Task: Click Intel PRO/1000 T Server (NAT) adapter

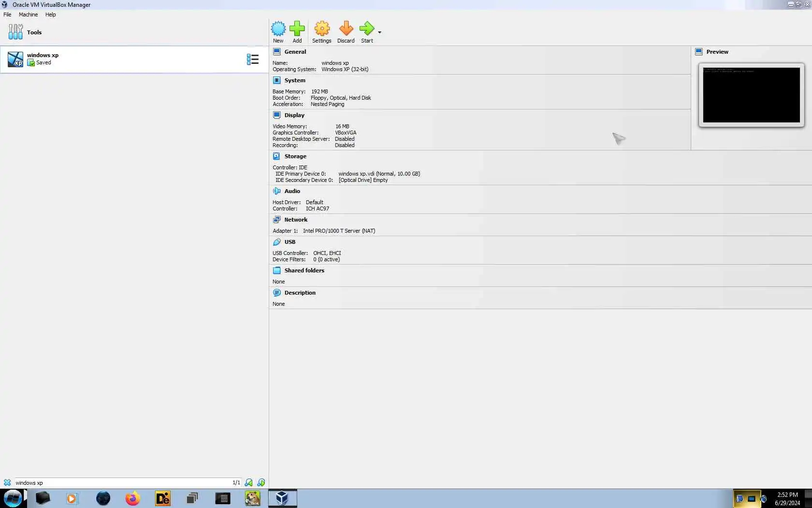Action: pyautogui.click(x=339, y=231)
